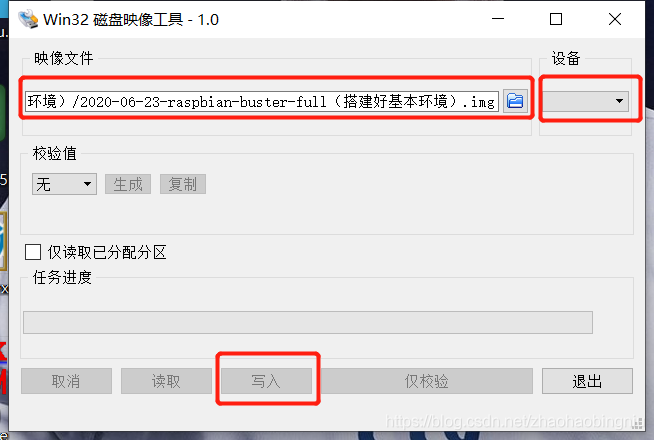Grab the window resize grip at bottom corner
654x440 pixels.
637,424
